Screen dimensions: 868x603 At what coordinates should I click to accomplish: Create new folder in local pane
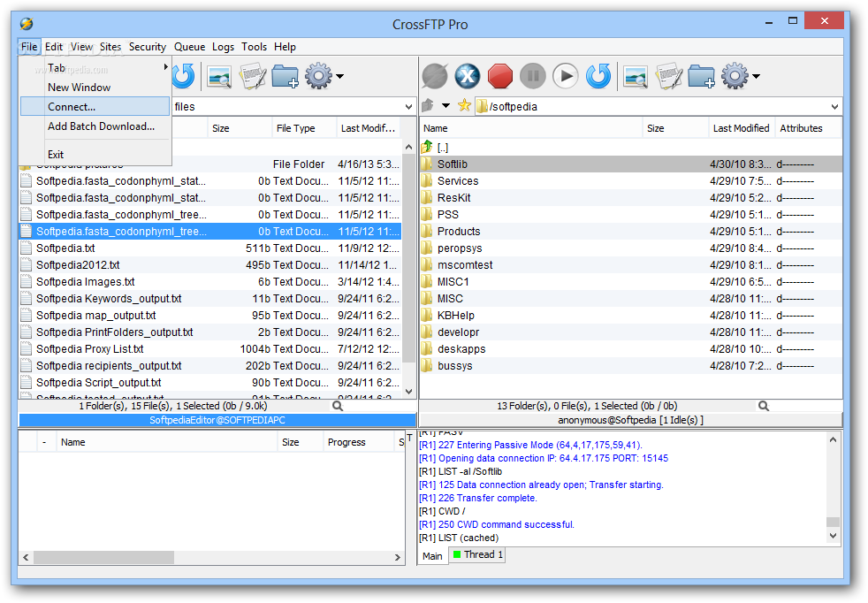[x=286, y=76]
